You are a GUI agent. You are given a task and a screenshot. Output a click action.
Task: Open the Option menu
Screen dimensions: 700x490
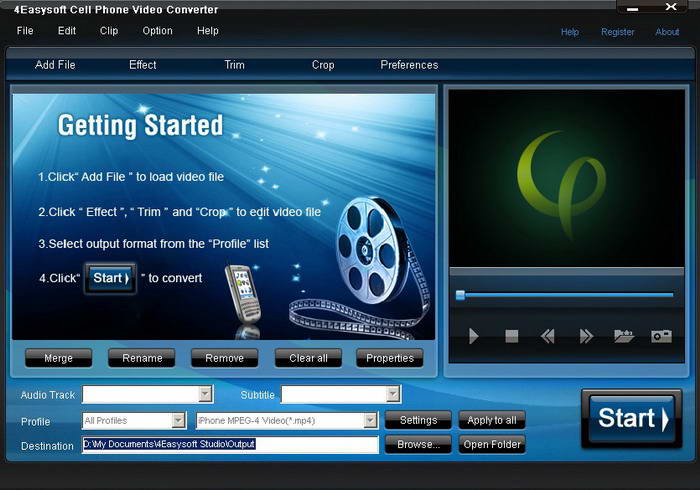(x=157, y=31)
